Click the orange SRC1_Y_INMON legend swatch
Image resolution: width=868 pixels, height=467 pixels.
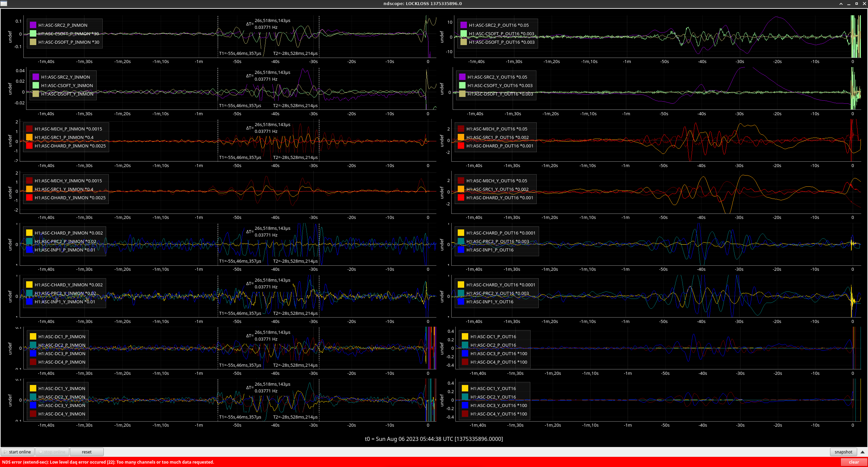(29, 189)
